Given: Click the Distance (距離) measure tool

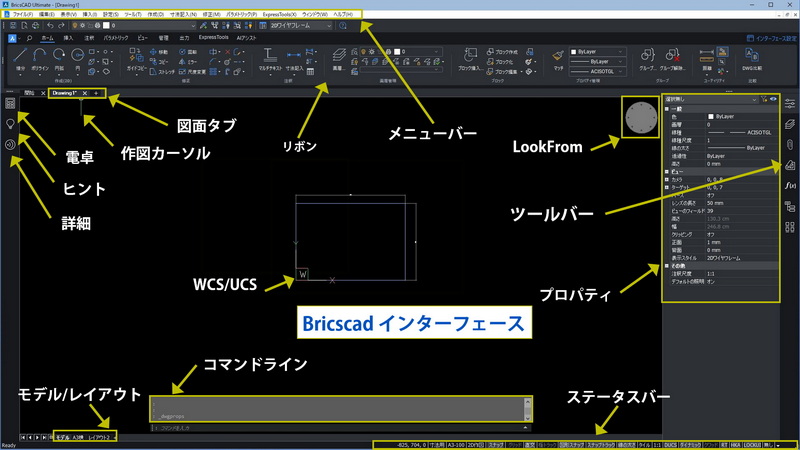Looking at the screenshot, I should [x=707, y=59].
